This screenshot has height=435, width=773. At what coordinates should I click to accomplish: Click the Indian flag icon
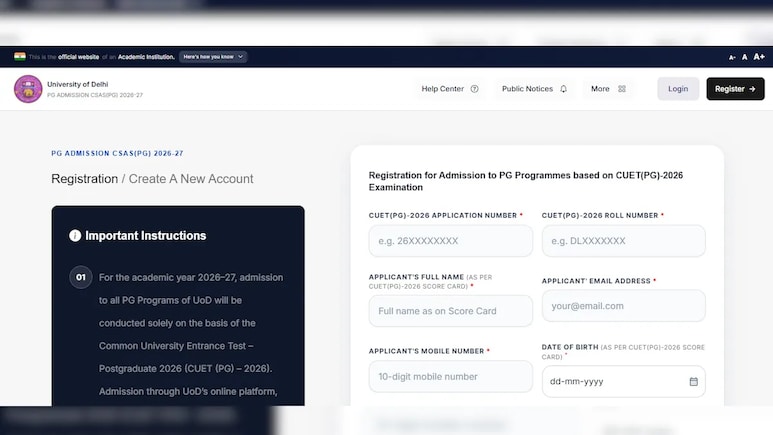tap(20, 57)
